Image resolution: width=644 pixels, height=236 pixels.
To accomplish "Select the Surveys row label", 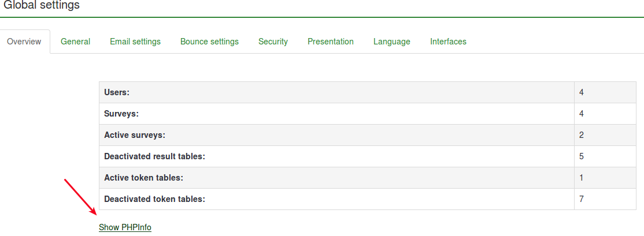I will click(x=121, y=114).
